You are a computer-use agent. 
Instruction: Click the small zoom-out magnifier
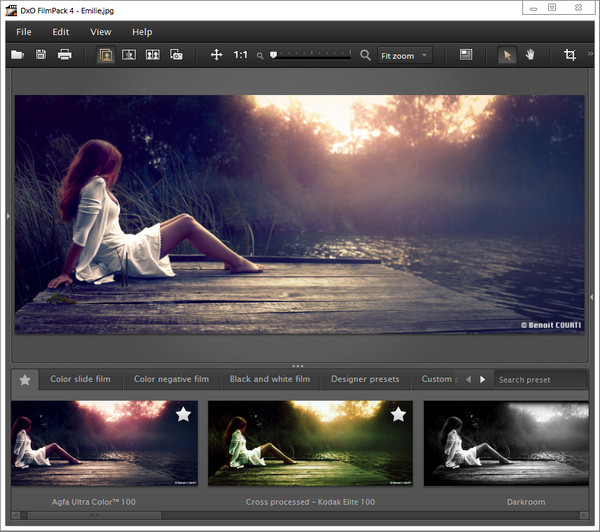260,56
